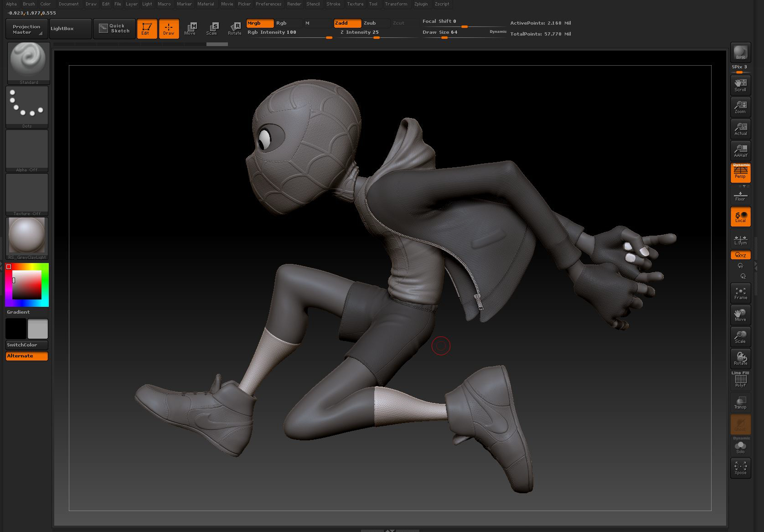Screen dimensions: 764x532
Task: Open the Brush menu
Action: [29, 4]
